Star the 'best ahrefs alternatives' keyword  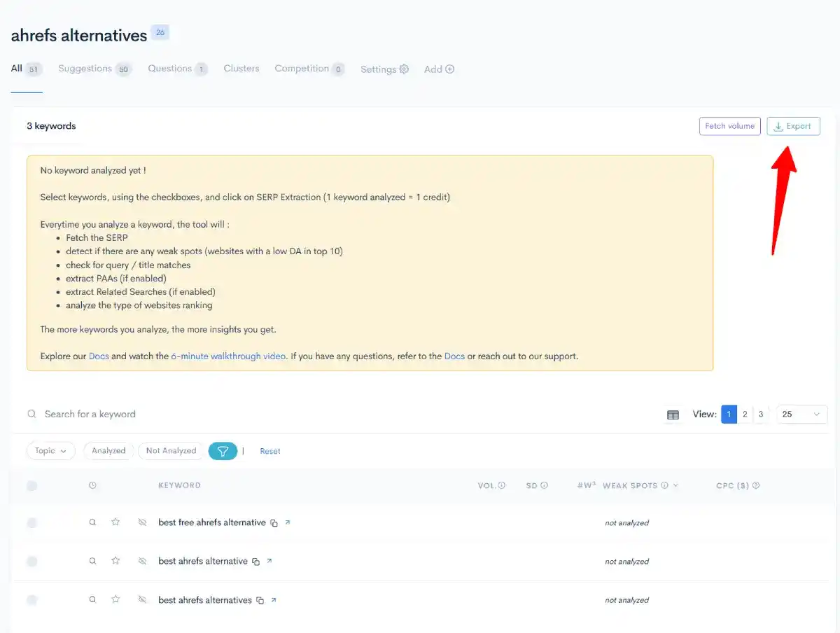115,599
